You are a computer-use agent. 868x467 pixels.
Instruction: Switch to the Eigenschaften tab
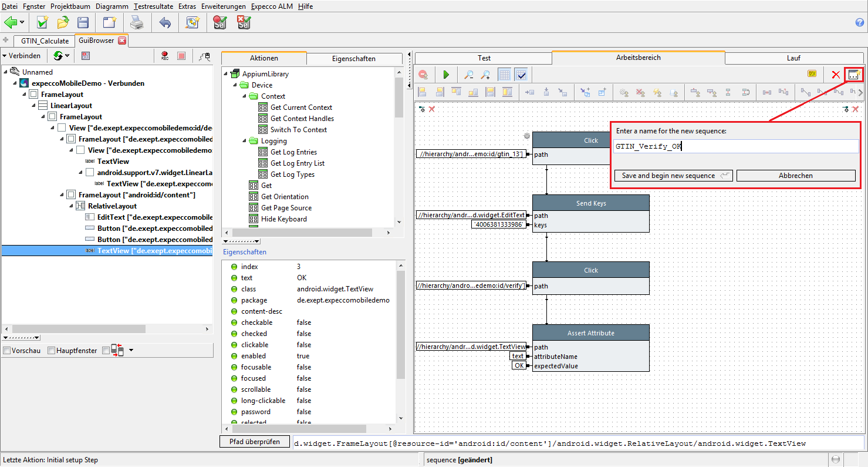tap(354, 59)
